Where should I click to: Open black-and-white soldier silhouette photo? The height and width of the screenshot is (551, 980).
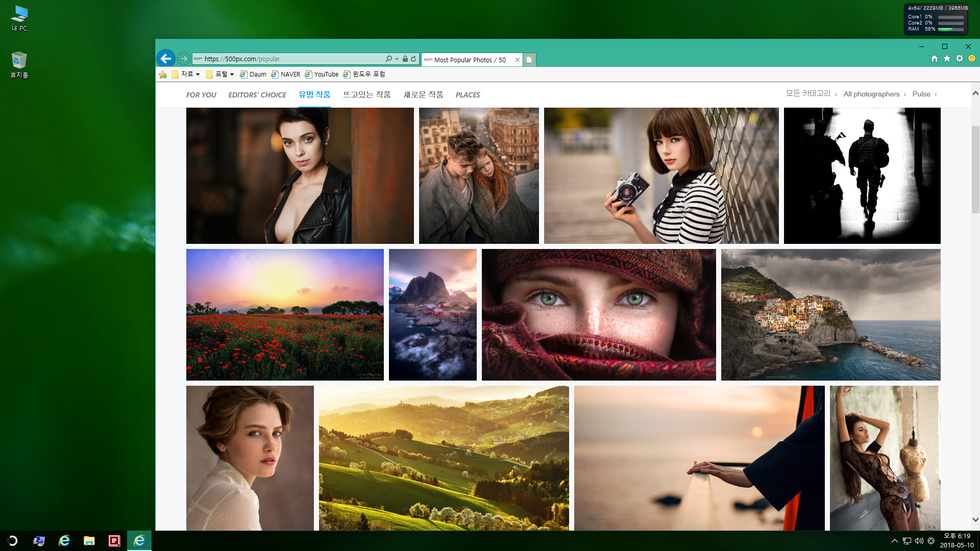point(862,176)
